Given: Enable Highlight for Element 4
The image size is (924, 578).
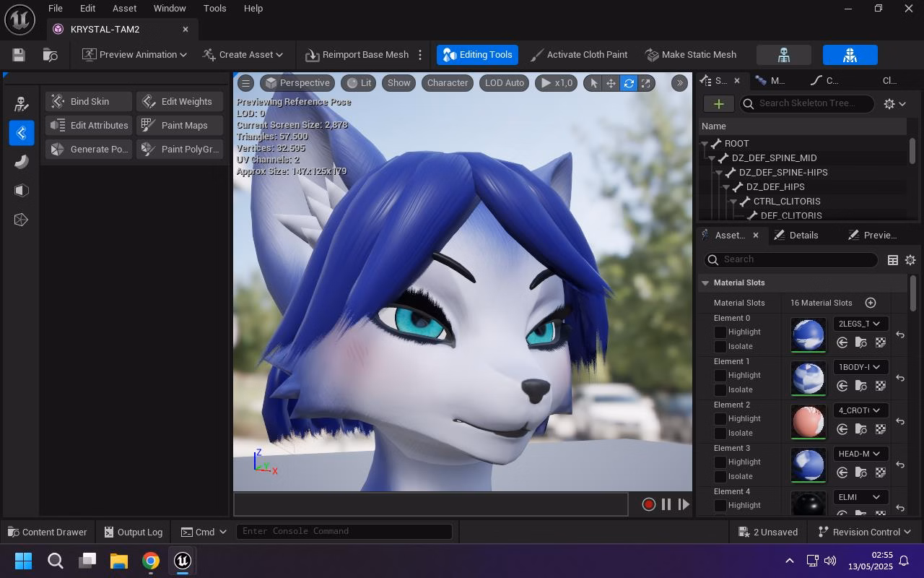Looking at the screenshot, I should (720, 506).
